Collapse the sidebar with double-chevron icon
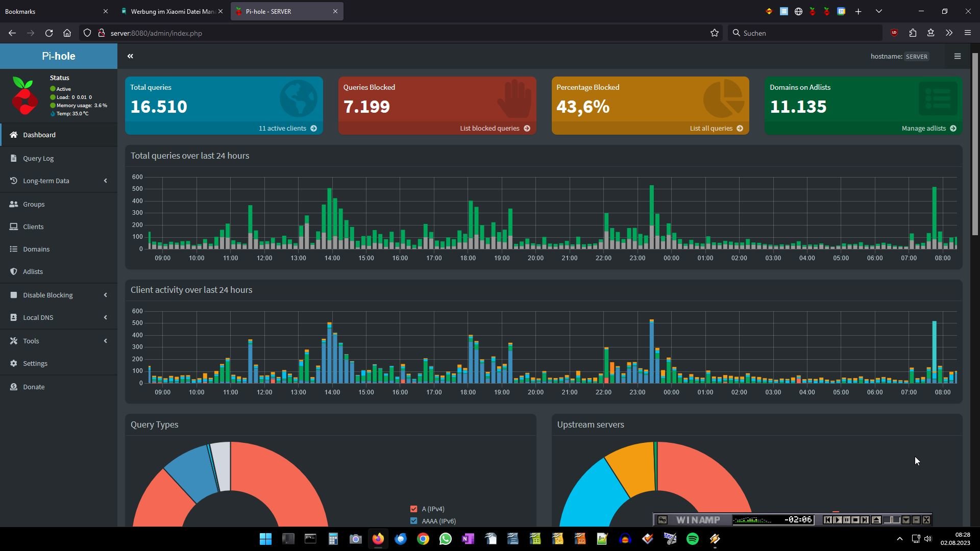Screen dimensions: 980x551 [x=130, y=56]
